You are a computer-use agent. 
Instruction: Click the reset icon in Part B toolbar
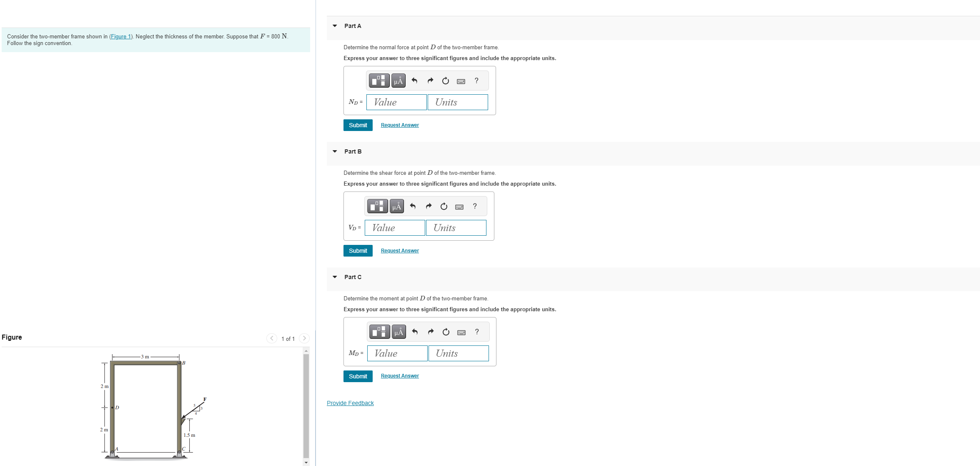point(444,206)
